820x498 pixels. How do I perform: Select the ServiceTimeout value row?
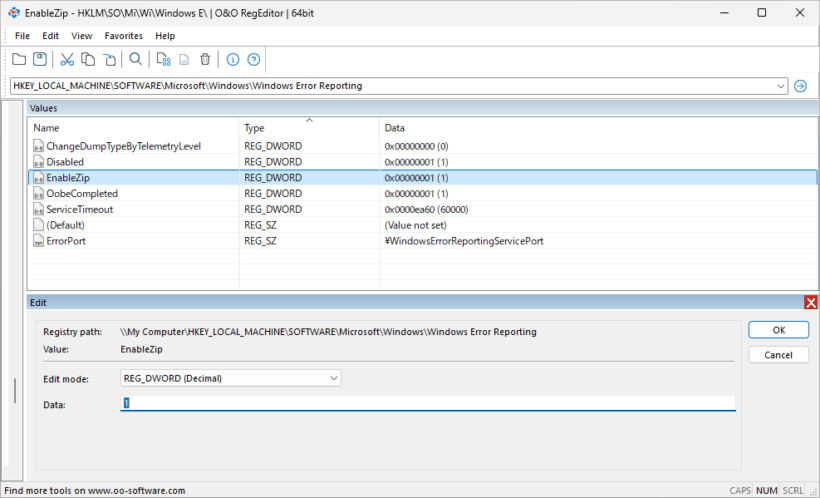coord(423,209)
